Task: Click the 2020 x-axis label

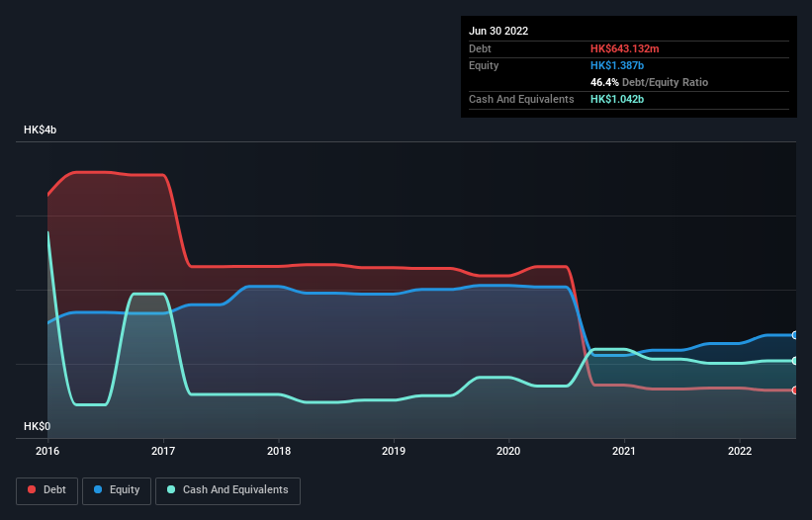Action: 508,451
